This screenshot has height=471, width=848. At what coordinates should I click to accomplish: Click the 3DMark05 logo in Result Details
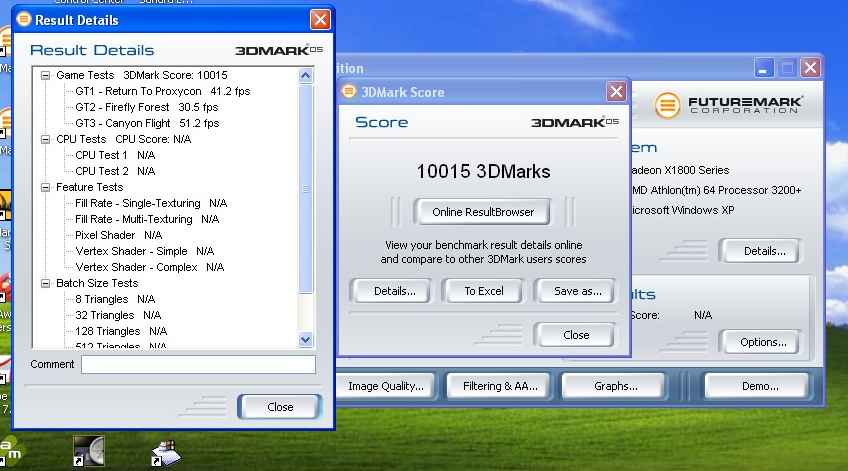pyautogui.click(x=279, y=50)
